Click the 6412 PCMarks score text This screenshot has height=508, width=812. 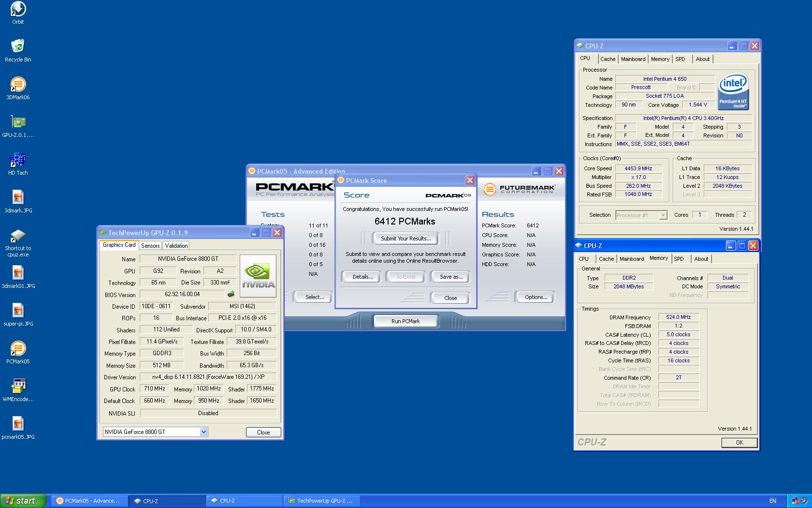(x=405, y=222)
